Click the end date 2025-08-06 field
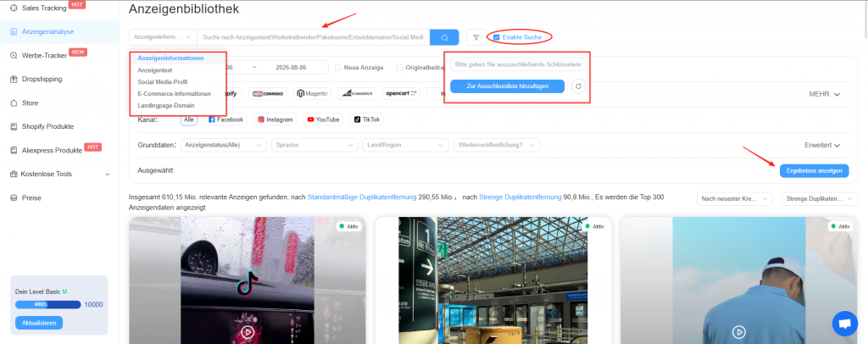868x344 pixels. click(290, 68)
